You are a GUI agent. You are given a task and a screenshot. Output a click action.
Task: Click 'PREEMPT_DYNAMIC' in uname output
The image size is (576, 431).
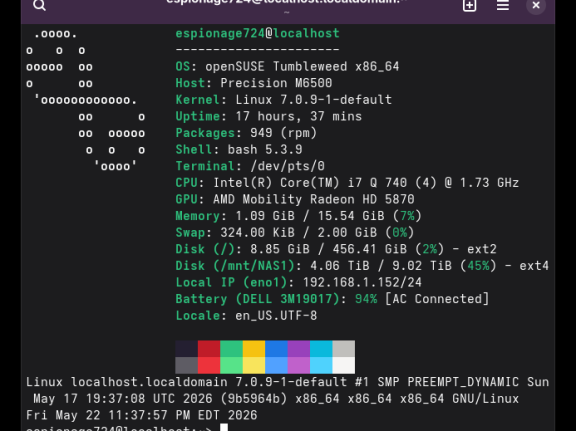pyautogui.click(x=463, y=382)
